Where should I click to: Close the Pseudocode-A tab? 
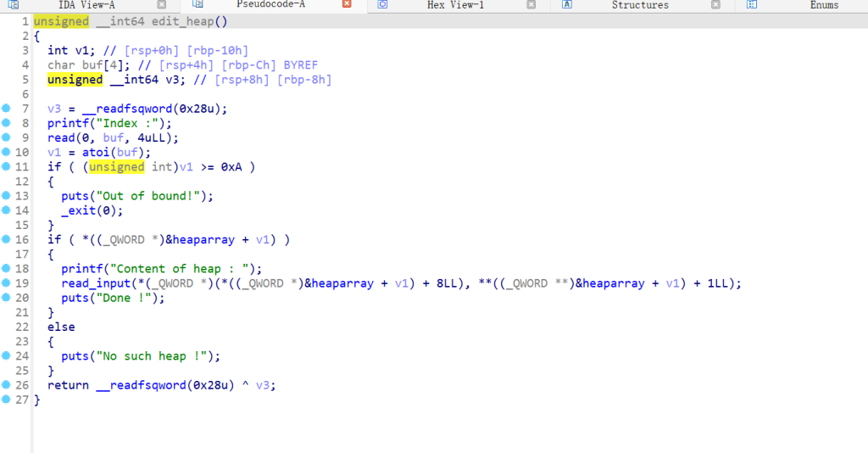[x=346, y=5]
